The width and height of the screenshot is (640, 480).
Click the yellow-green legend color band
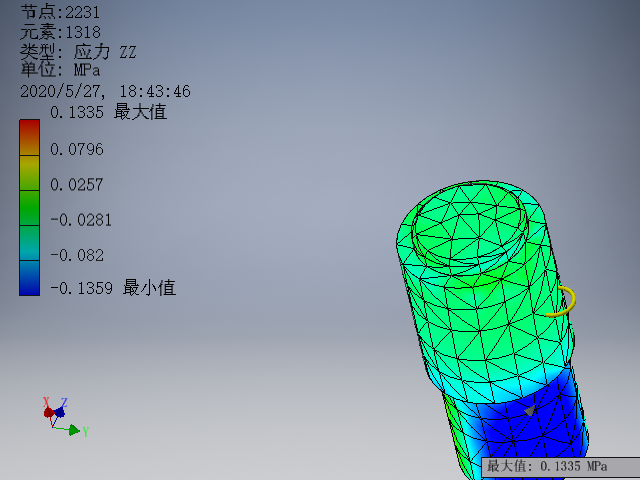pos(29,173)
